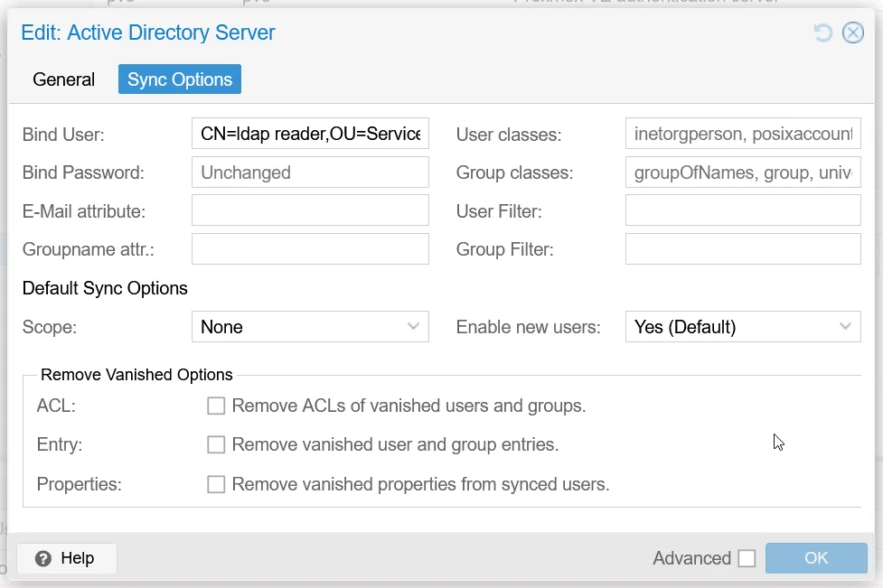Screen dimensions: 883x588
Task: Focus the User Filter text box
Action: pyautogui.click(x=742, y=210)
